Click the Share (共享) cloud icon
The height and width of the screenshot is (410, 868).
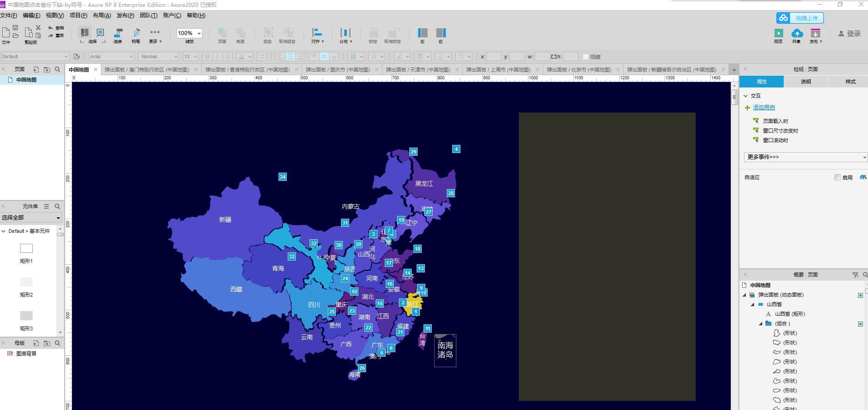[797, 33]
